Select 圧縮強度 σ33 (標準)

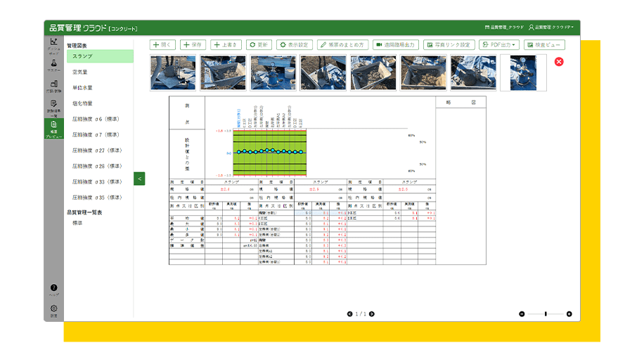pyautogui.click(x=97, y=182)
